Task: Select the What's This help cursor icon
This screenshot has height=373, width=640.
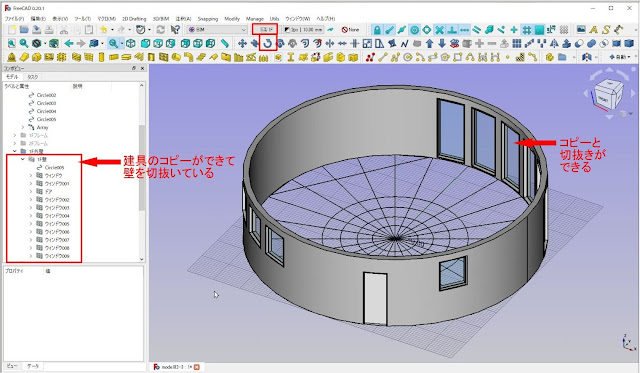Action: 175,29
